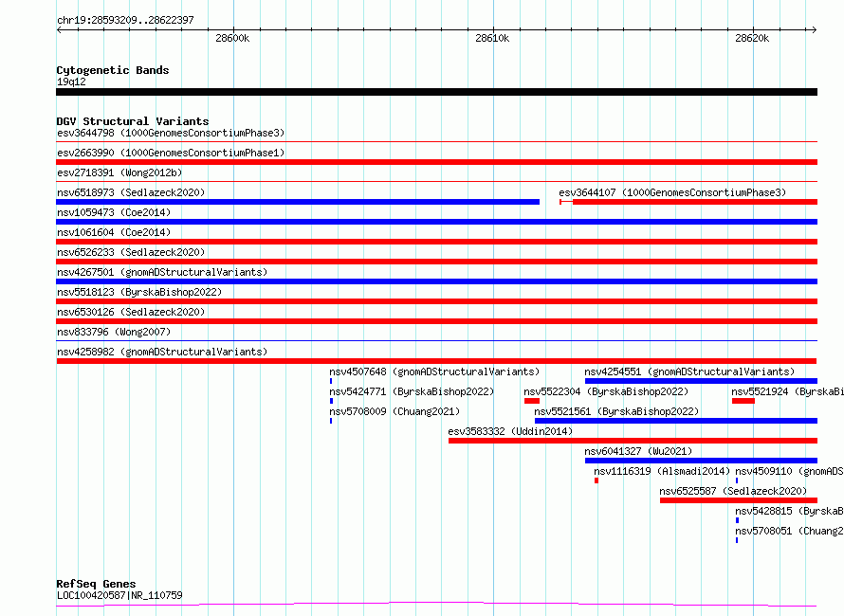Click the red esv3644107 variant bar
This screenshot has height=616, width=844.
click(695, 202)
